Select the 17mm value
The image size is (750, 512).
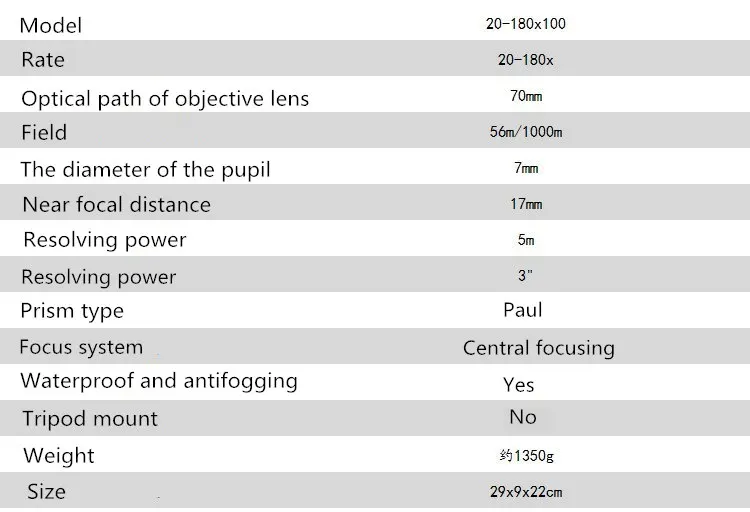point(526,204)
